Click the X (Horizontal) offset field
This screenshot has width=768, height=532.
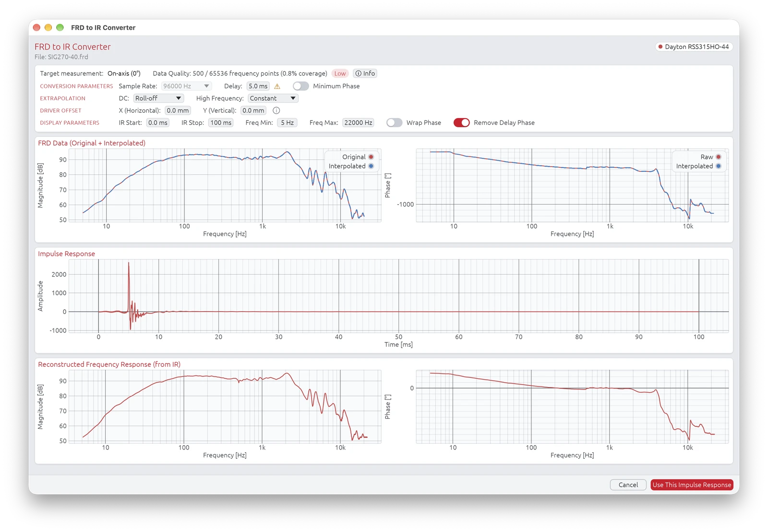pos(178,110)
